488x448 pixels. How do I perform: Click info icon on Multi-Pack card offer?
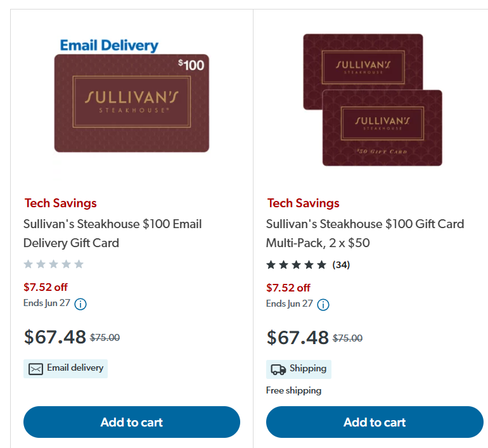click(x=323, y=304)
